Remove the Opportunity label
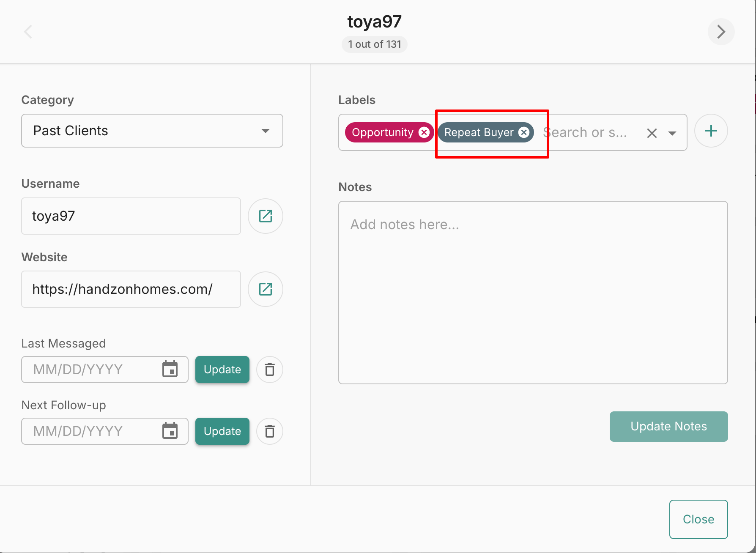 pyautogui.click(x=424, y=132)
